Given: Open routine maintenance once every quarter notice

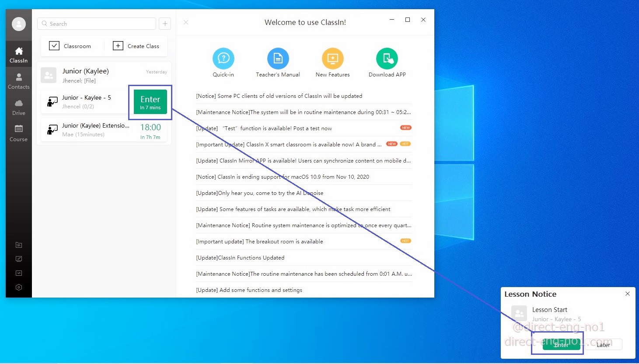Looking at the screenshot, I should coord(304,225).
